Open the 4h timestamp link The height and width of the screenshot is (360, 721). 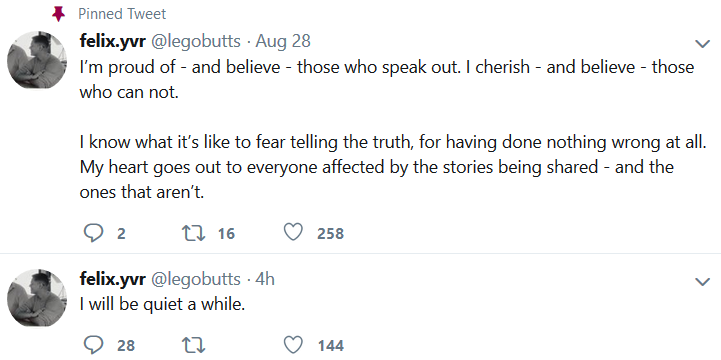(265, 279)
